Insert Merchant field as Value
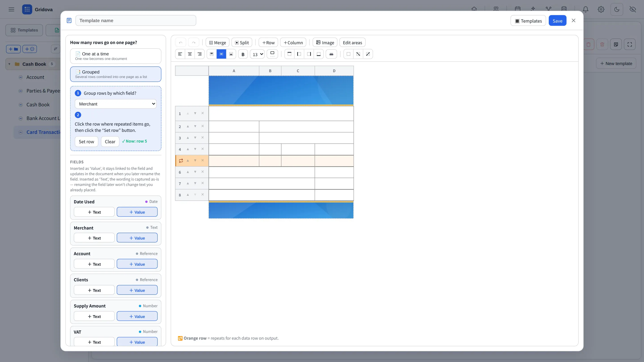Image resolution: width=644 pixels, height=362 pixels. [137, 238]
